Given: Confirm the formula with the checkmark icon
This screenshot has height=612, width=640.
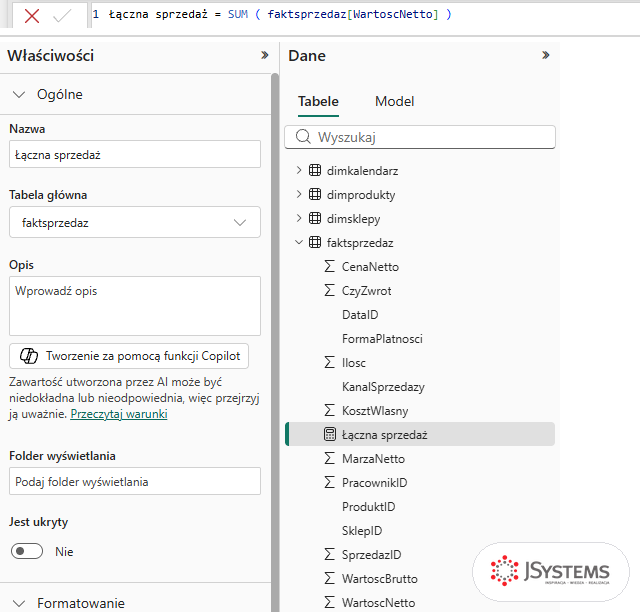Looking at the screenshot, I should pyautogui.click(x=62, y=16).
